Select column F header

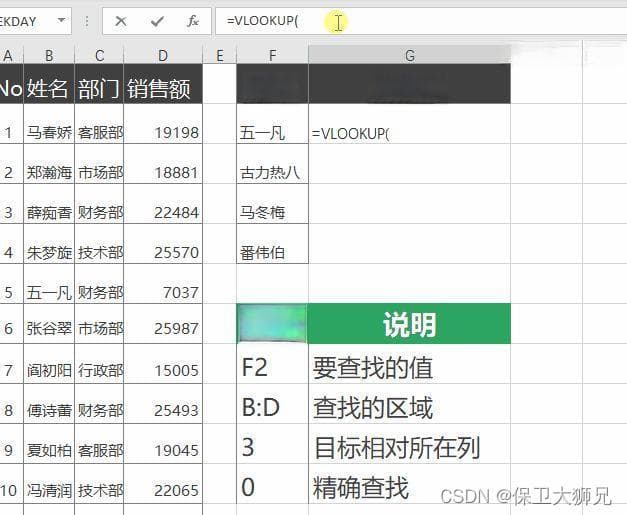(272, 56)
